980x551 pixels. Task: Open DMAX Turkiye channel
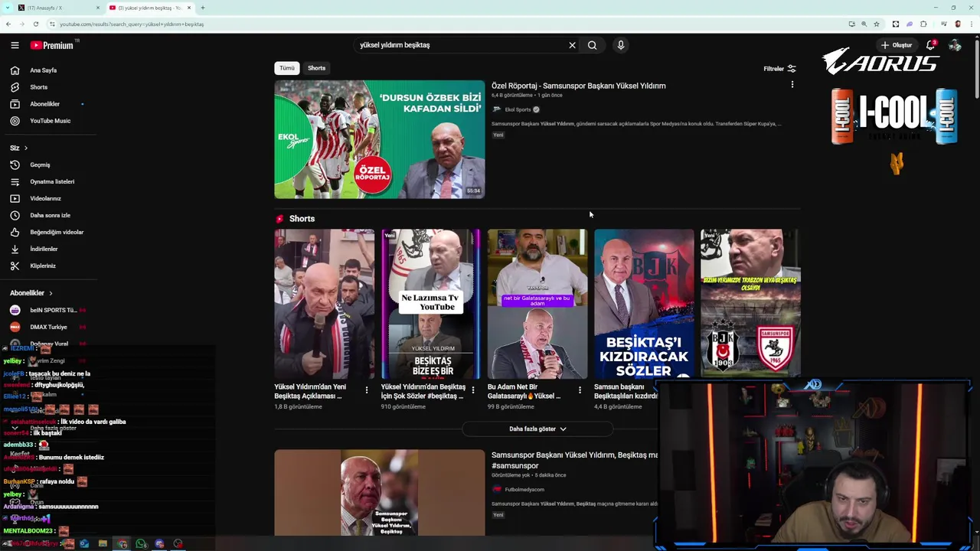tap(47, 328)
